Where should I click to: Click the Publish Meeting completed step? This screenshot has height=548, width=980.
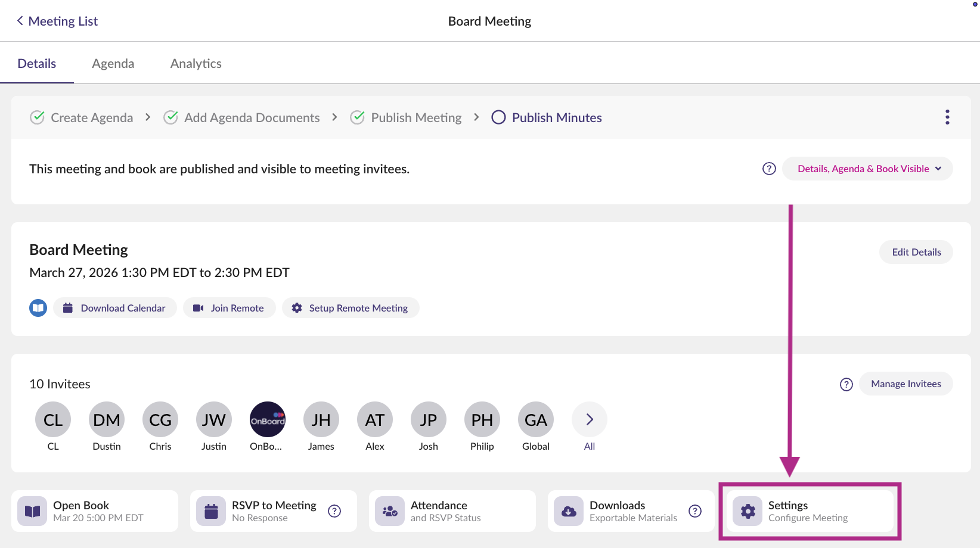tap(406, 117)
